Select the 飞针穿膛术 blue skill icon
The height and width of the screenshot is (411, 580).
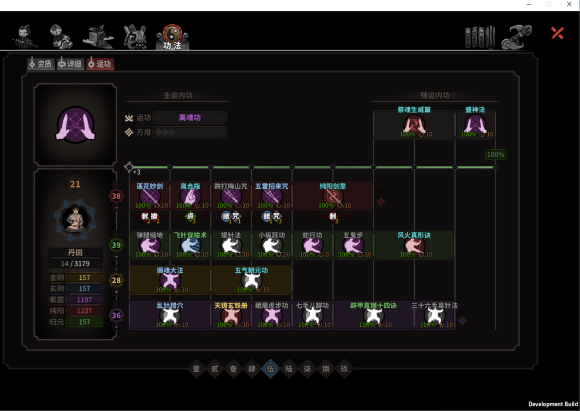point(190,246)
